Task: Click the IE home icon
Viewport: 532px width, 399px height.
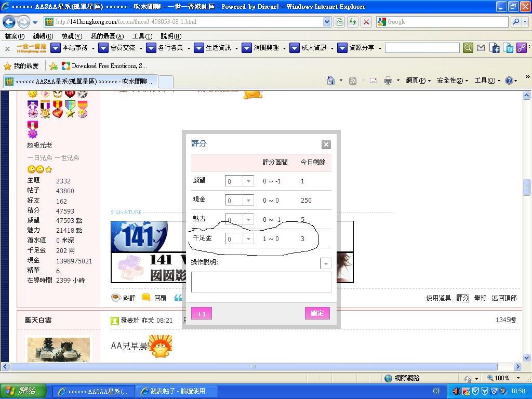Action: (331, 81)
